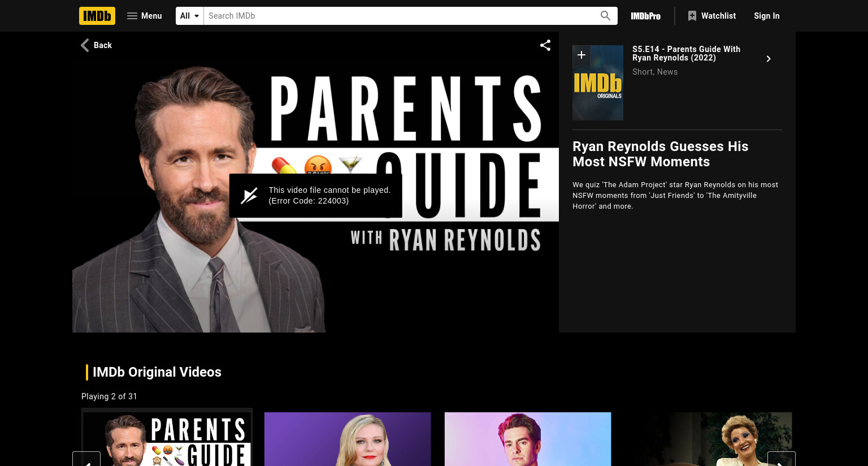Open S5.E14 Parents Guide With Ryan Reynolds title
Image resolution: width=868 pixels, height=466 pixels.
[686, 53]
